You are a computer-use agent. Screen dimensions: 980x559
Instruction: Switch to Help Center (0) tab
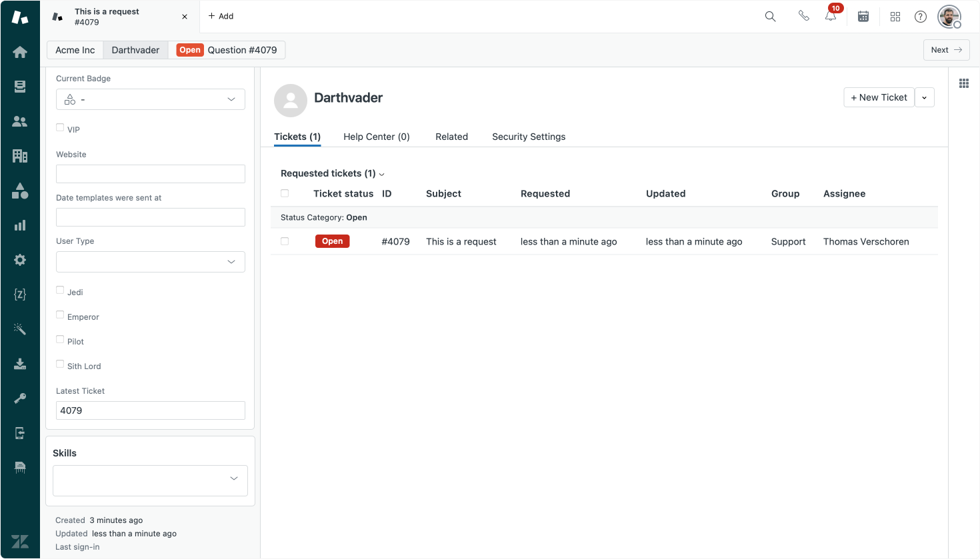click(377, 137)
